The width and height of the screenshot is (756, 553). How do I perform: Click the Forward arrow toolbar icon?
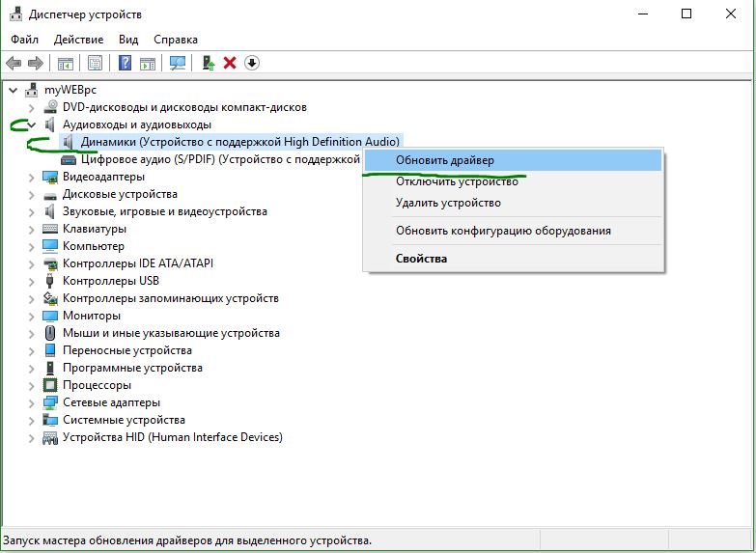coord(36,63)
